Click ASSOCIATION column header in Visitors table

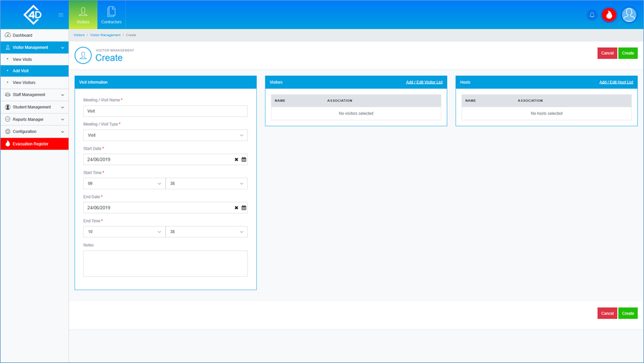(x=339, y=101)
